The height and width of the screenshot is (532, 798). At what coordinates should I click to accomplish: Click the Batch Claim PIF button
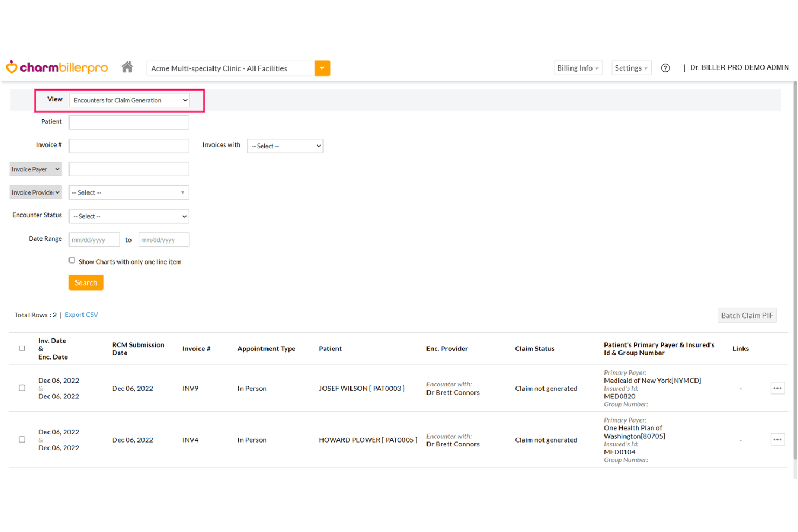747,315
